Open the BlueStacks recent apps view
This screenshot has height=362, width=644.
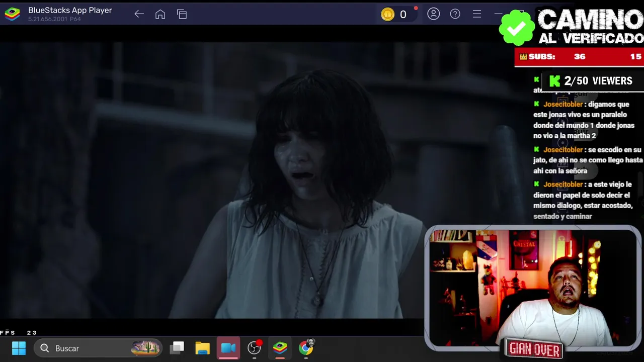[x=182, y=14]
